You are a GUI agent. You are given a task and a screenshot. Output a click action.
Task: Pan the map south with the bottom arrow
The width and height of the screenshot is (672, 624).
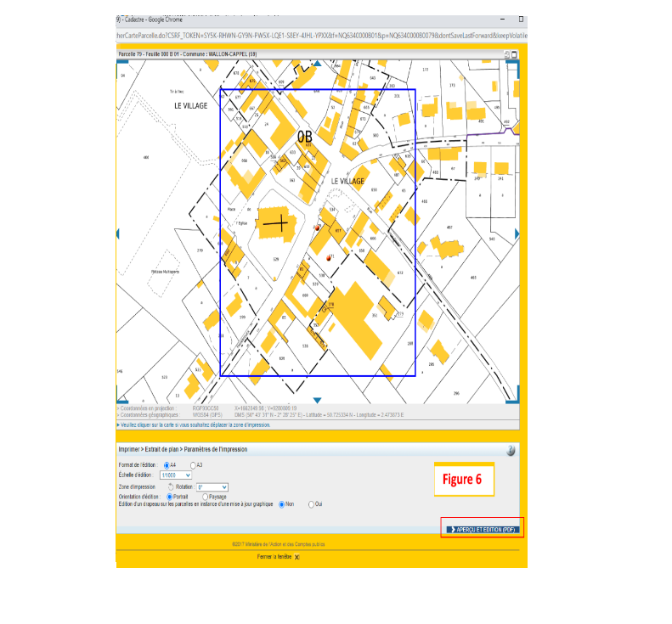317,401
